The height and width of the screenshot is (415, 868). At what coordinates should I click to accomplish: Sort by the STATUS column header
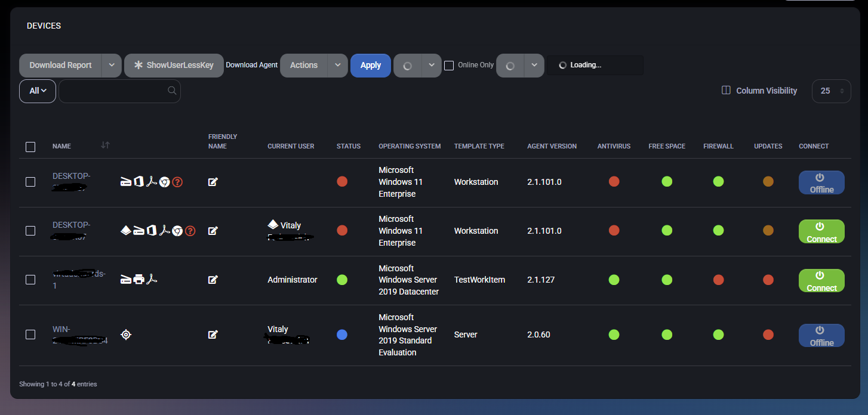pos(349,146)
